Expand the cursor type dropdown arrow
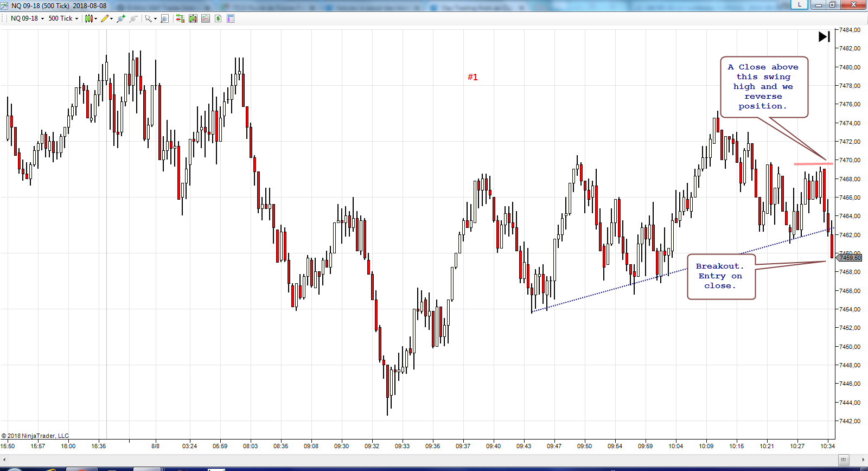The width and height of the screenshot is (868, 471). click(x=155, y=18)
